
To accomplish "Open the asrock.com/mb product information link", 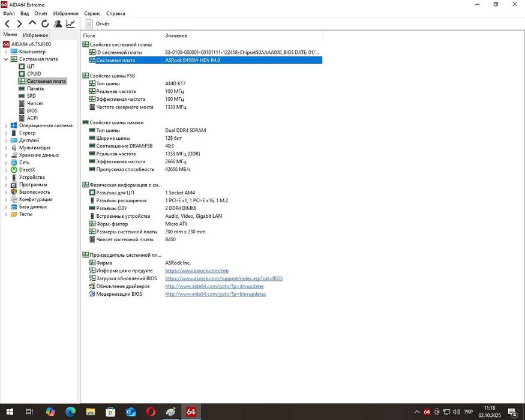I will click(x=197, y=271).
